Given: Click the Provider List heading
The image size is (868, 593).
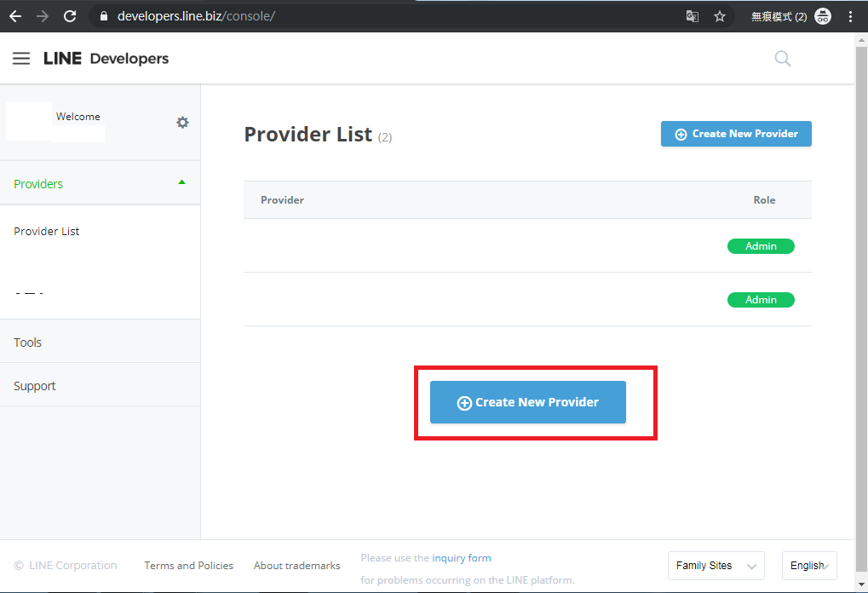Looking at the screenshot, I should click(x=308, y=135).
